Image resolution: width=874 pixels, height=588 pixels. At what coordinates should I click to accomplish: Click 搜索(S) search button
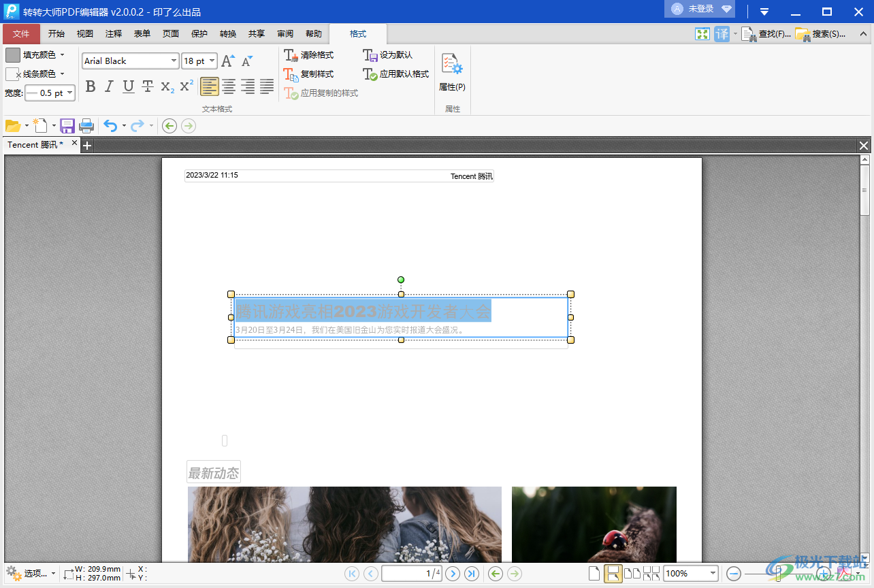820,34
